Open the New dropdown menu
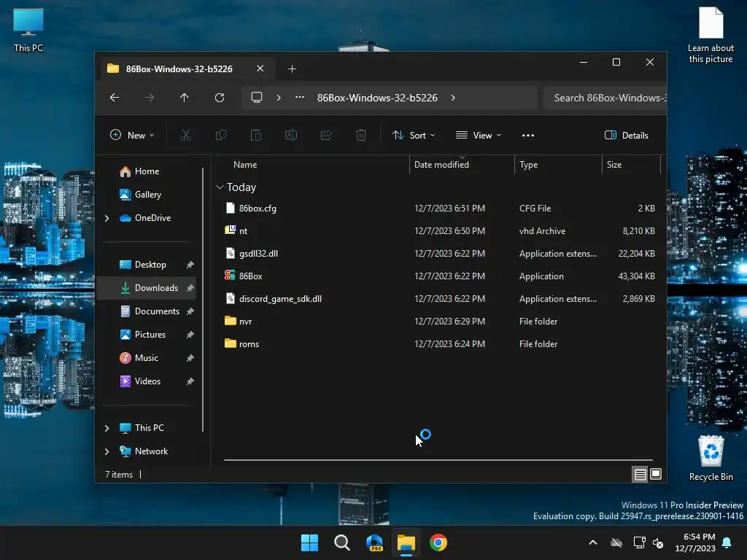 (133, 135)
